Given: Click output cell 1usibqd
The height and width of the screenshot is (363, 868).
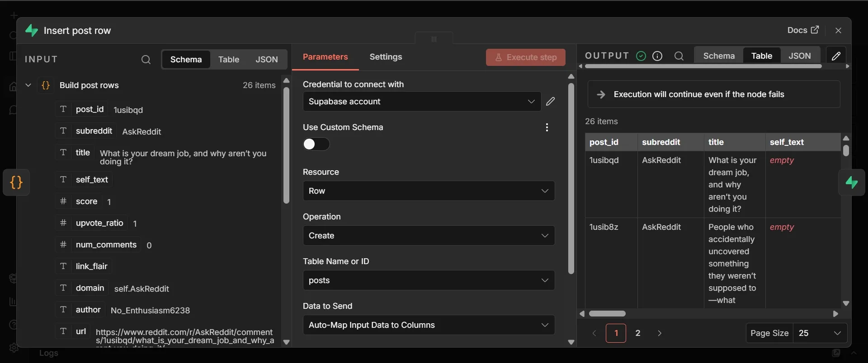Looking at the screenshot, I should pyautogui.click(x=611, y=184).
